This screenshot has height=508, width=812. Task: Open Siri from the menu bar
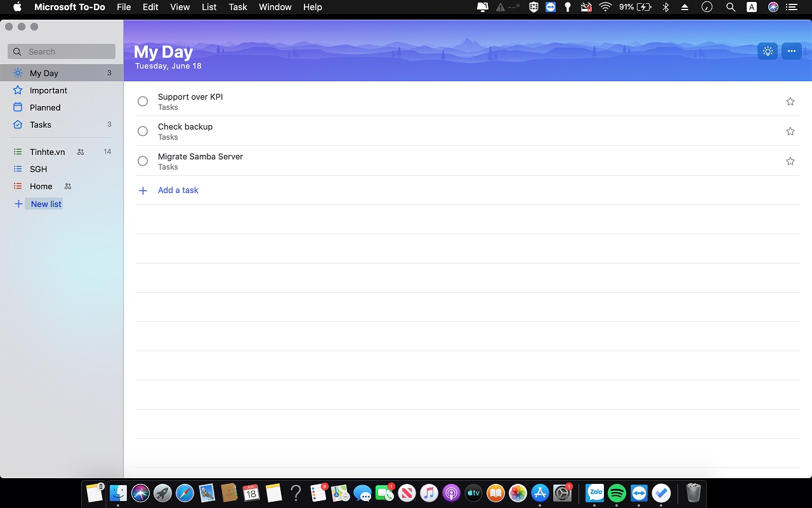[x=773, y=7]
